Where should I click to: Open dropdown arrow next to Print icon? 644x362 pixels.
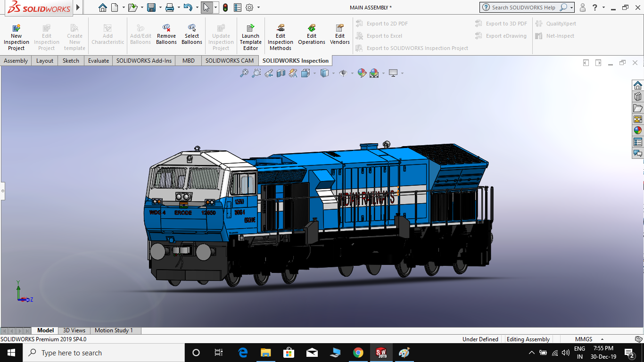tap(179, 8)
